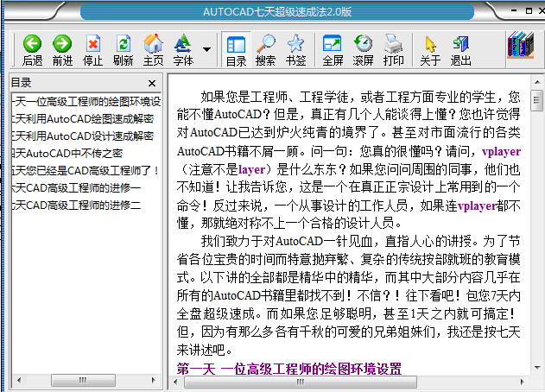This screenshot has height=392, width=545.
Task: Toggle the 目录 (Contents) panel button
Action: pyautogui.click(x=236, y=49)
